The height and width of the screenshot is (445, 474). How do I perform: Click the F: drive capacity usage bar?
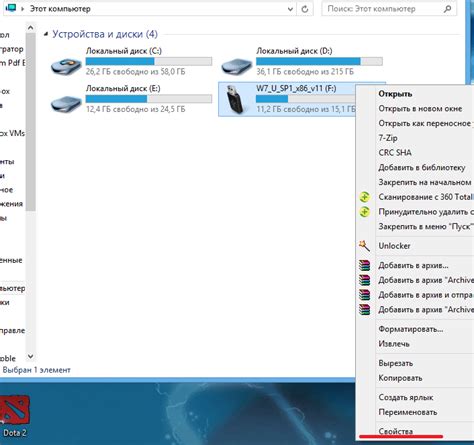click(306, 99)
